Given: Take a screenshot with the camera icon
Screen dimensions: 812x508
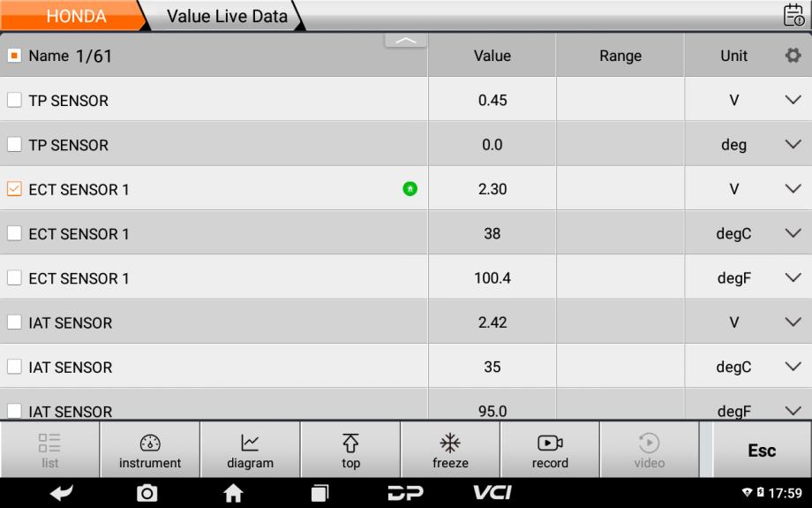Looking at the screenshot, I should (147, 492).
